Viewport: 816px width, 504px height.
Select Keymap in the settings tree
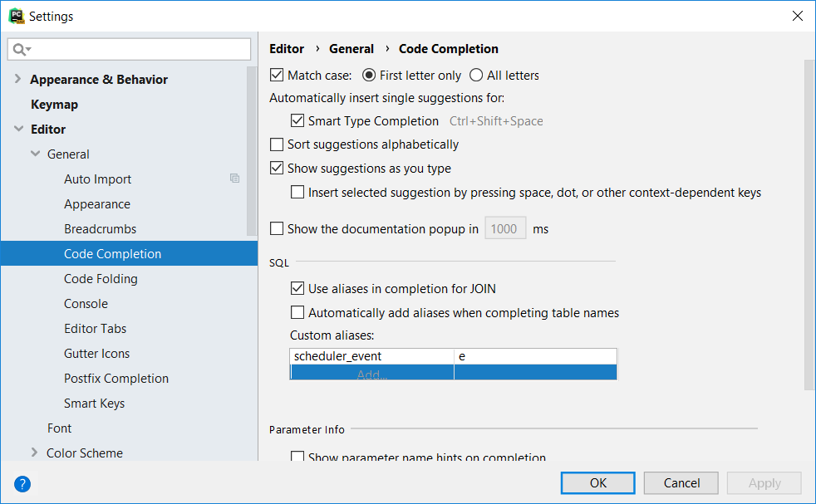coord(54,105)
